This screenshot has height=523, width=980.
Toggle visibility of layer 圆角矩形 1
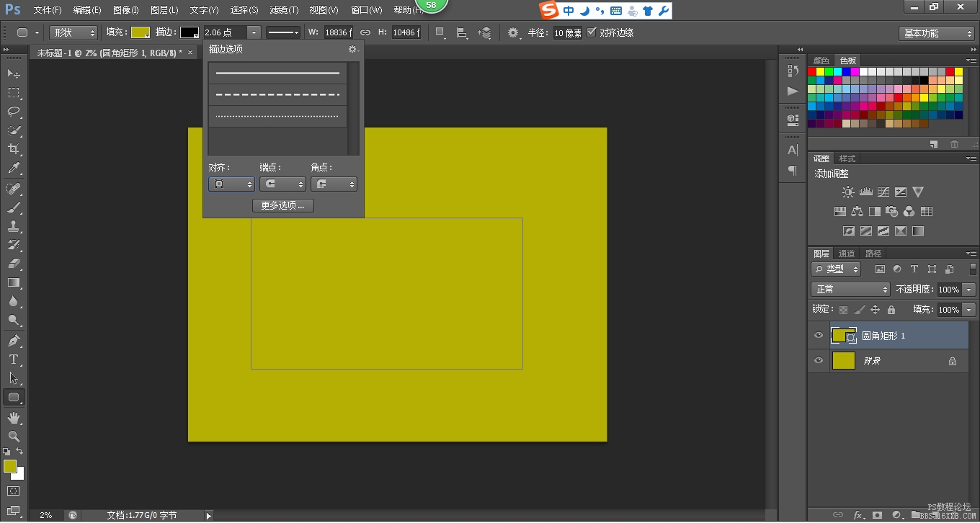[x=818, y=336]
